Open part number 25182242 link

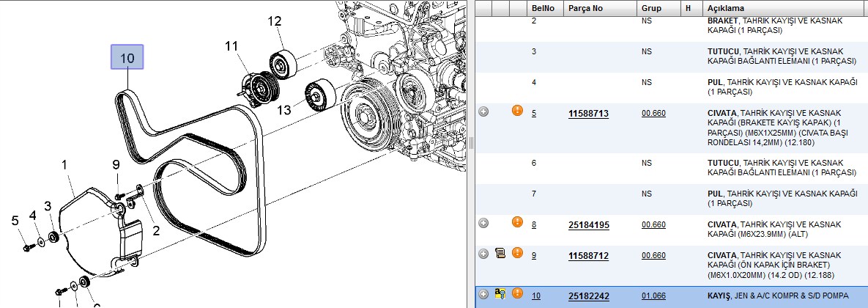588,296
